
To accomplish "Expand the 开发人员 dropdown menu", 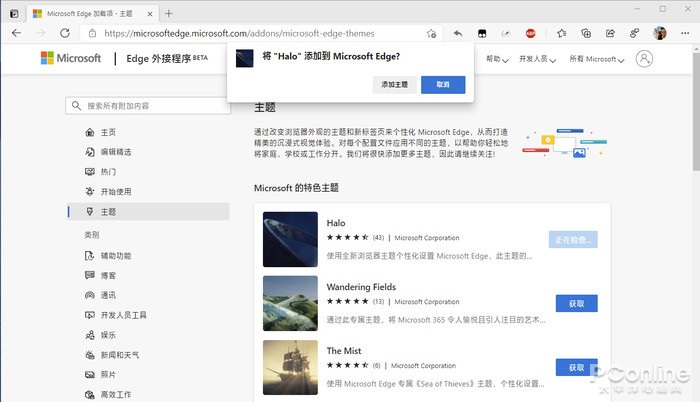I will coord(539,59).
